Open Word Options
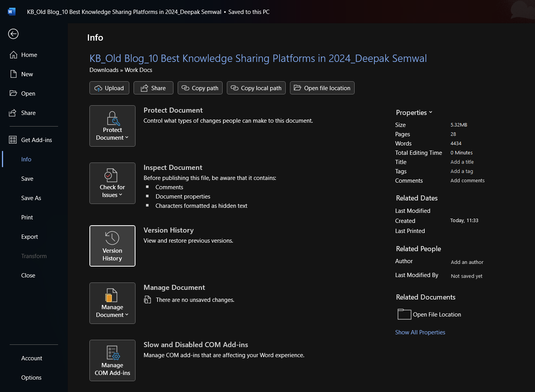Image resolution: width=535 pixels, height=392 pixels. (x=31, y=378)
